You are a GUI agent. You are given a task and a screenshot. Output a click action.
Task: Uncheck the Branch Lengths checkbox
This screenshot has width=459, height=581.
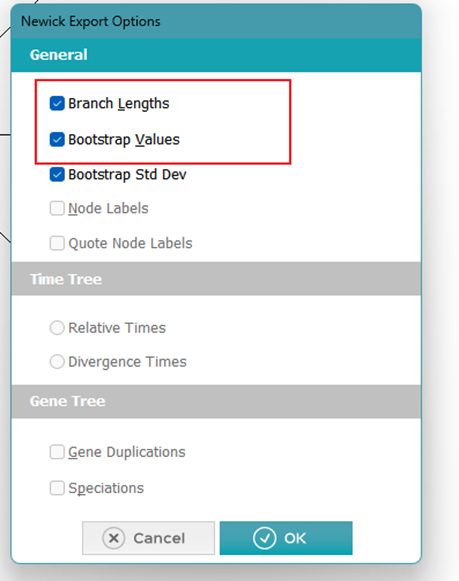pyautogui.click(x=57, y=103)
